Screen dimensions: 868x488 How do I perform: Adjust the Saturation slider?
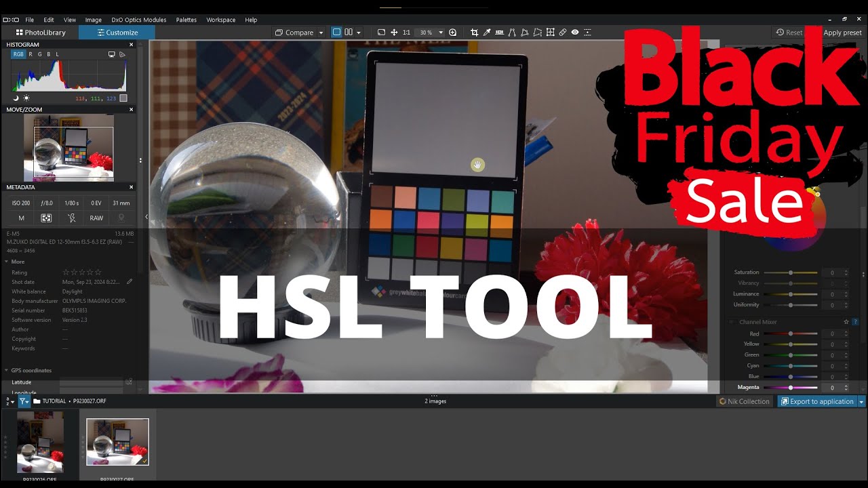[791, 272]
